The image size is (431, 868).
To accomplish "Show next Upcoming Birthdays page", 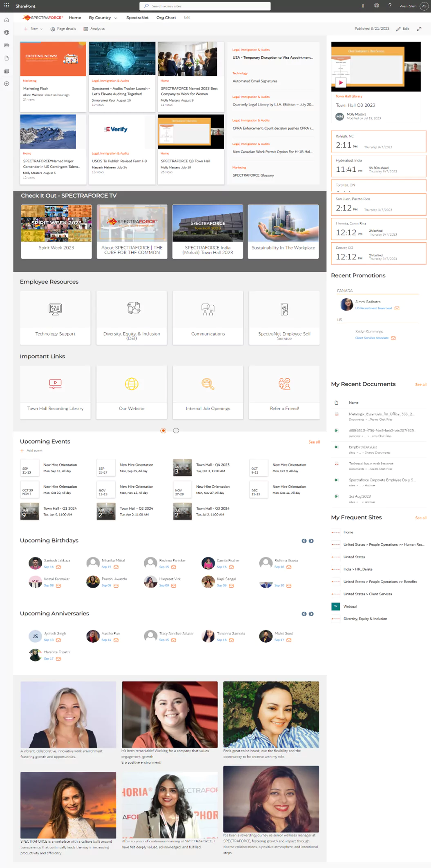I will [311, 541].
